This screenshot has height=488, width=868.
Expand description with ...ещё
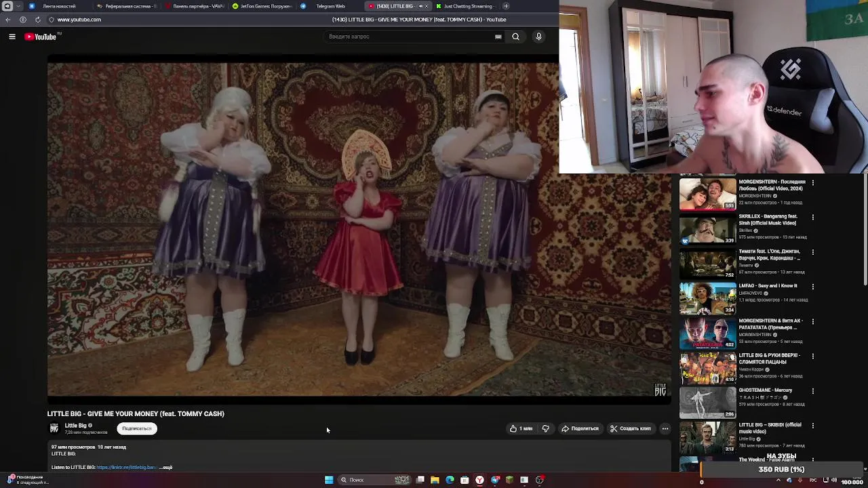[166, 468]
